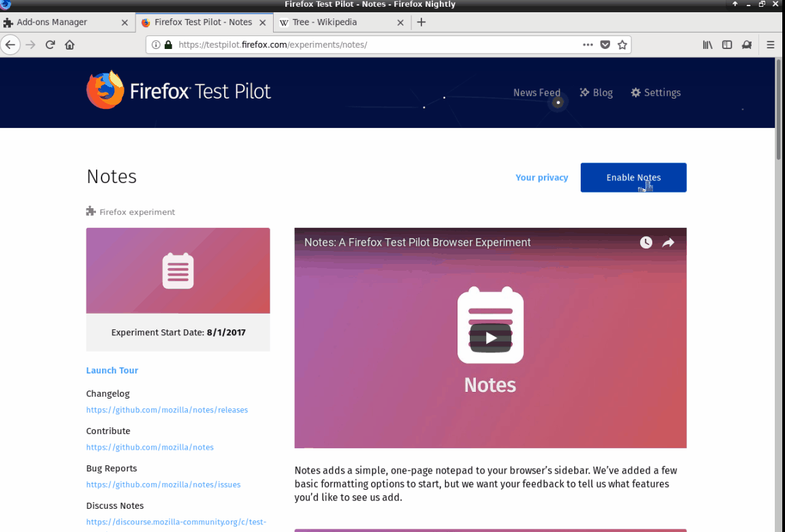Reload the current page
The width and height of the screenshot is (785, 532).
50,45
